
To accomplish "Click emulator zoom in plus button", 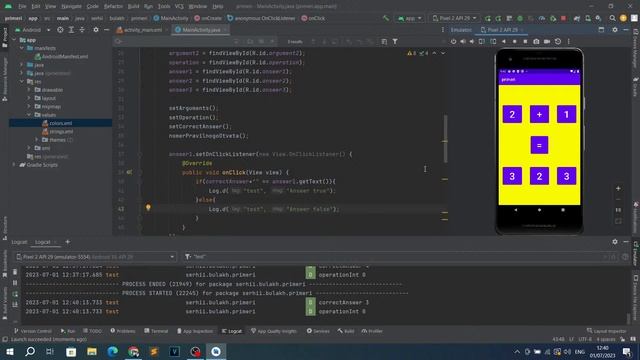I will (618, 188).
